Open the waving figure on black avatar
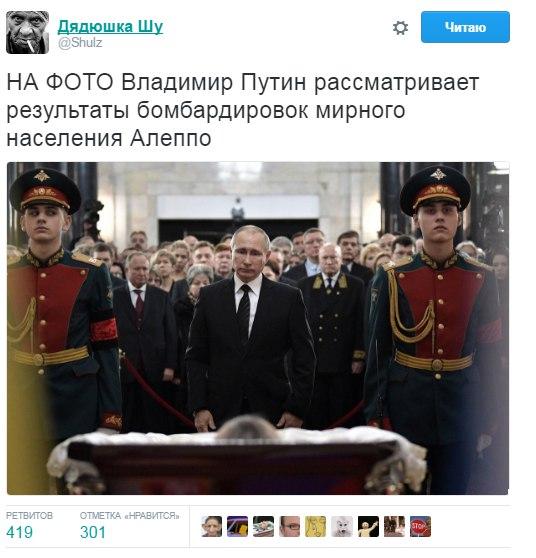Viewport: 536px width, 558px height. (x=368, y=526)
